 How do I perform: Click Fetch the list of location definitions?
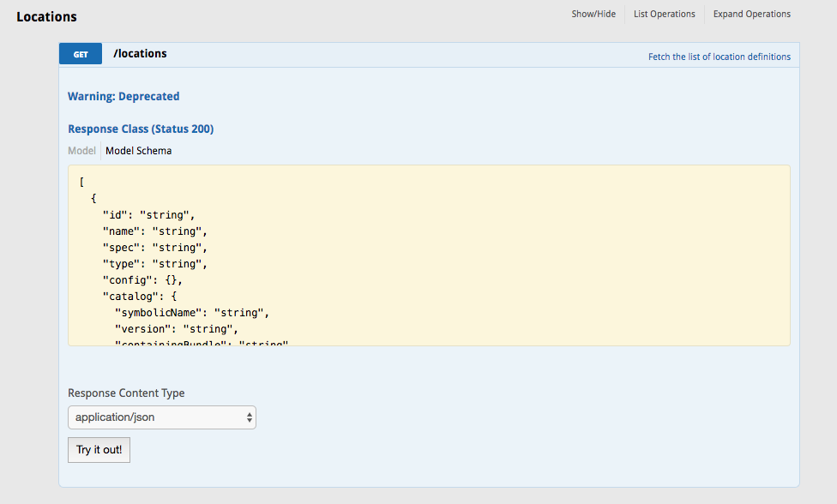(719, 57)
